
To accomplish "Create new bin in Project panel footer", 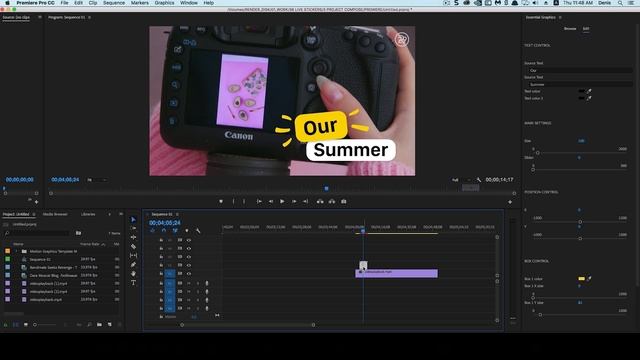I will pos(99,324).
